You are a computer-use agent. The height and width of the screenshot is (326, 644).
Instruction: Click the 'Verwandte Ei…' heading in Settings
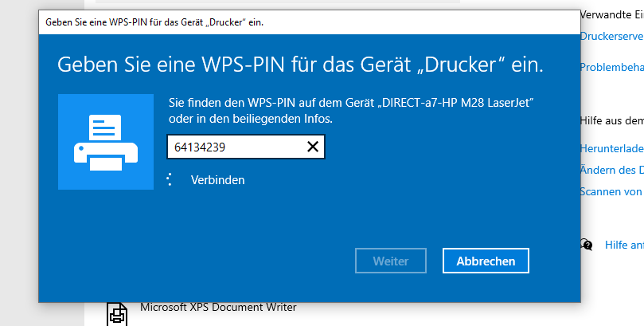(x=611, y=15)
